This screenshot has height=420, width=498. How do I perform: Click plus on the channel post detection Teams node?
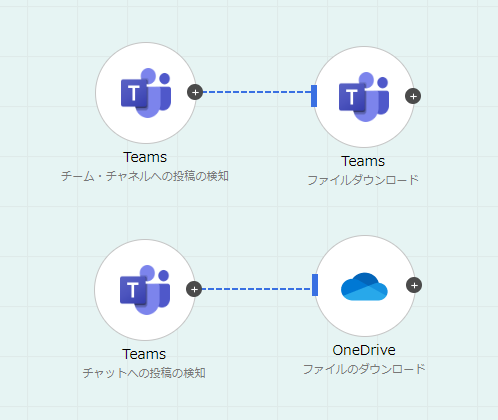click(x=195, y=92)
